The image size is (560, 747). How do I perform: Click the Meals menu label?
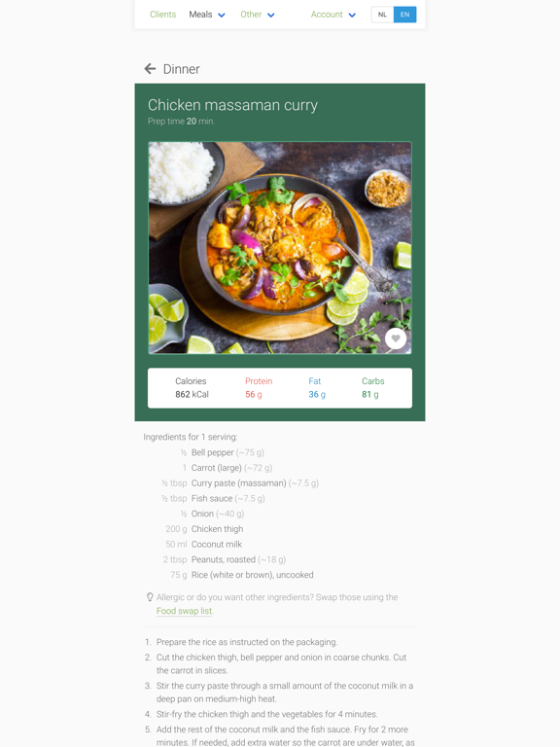coord(200,15)
